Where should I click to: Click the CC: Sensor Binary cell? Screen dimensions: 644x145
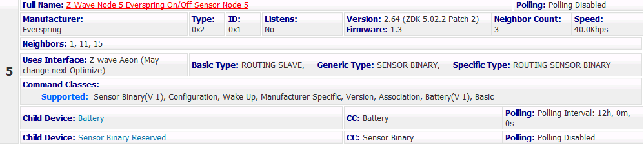(x=423, y=138)
